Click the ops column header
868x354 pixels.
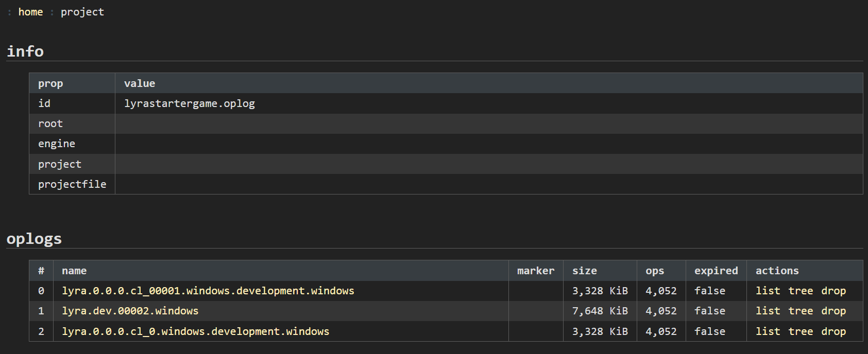tap(655, 271)
